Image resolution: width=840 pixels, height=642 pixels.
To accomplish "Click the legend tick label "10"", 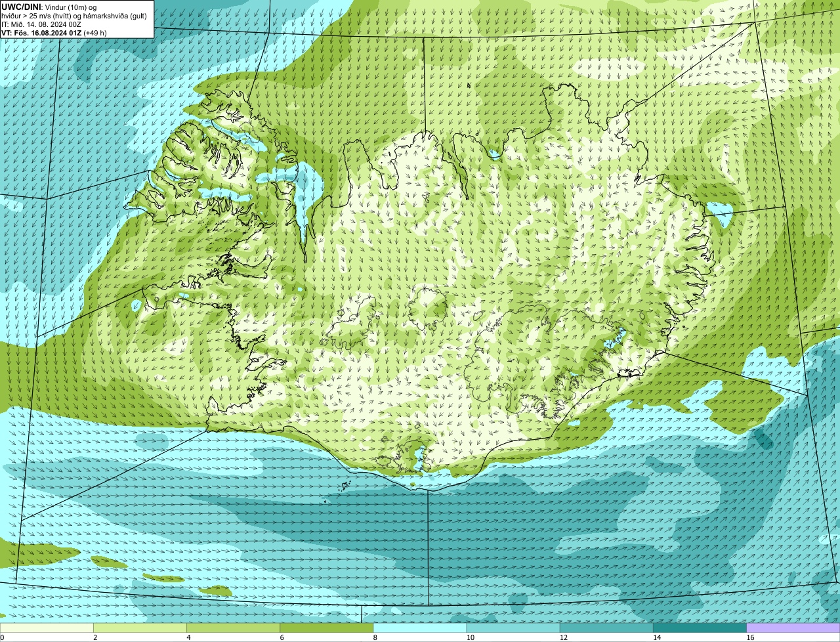I will coord(470,637).
